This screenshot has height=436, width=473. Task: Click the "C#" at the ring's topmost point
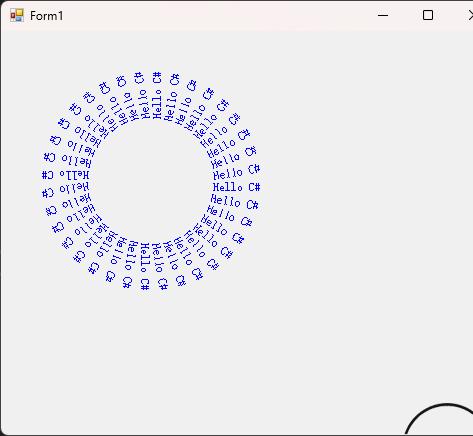[157, 77]
